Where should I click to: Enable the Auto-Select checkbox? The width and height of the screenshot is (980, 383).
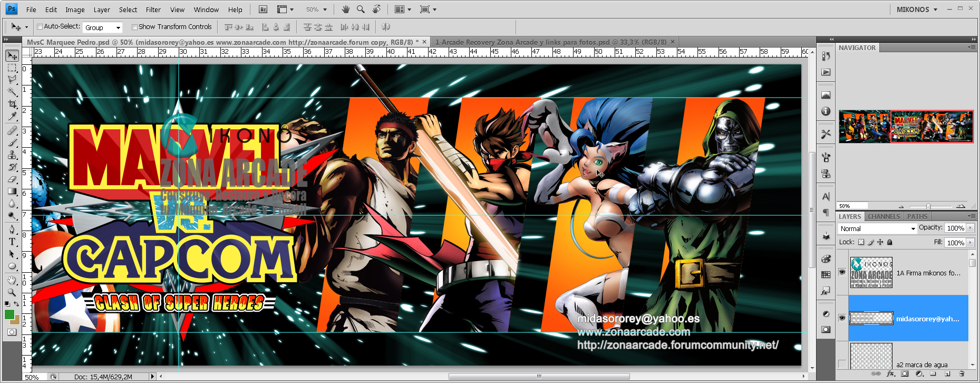point(40,26)
